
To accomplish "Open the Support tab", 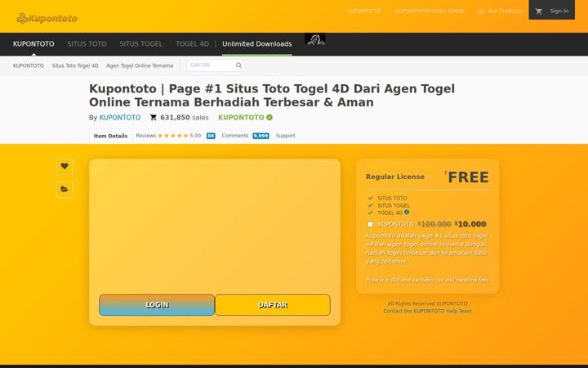I will pyautogui.click(x=285, y=136).
